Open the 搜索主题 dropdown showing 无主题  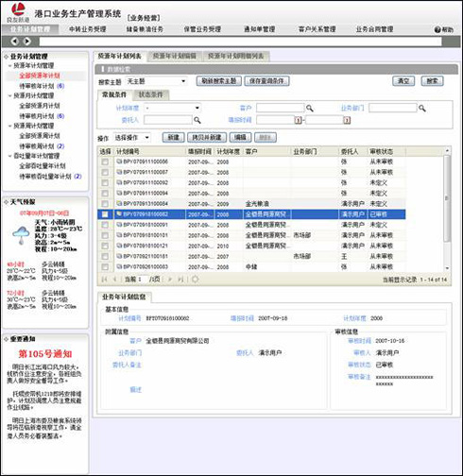156,81
